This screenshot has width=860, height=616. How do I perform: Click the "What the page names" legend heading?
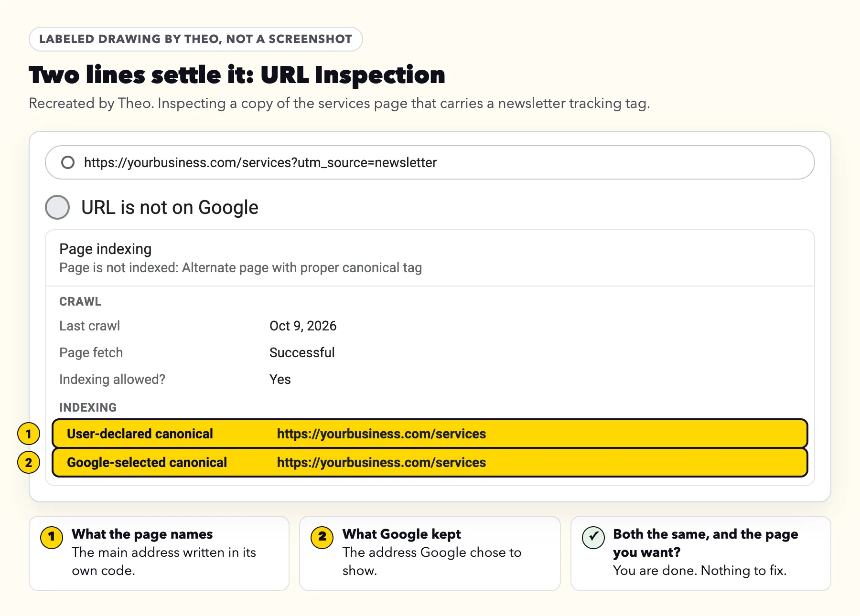click(142, 534)
